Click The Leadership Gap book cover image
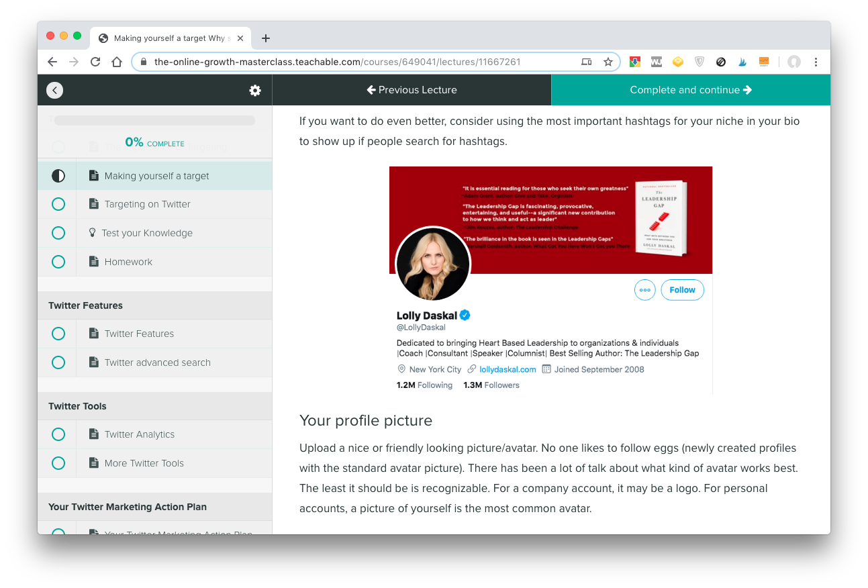The width and height of the screenshot is (868, 588). 661,218
